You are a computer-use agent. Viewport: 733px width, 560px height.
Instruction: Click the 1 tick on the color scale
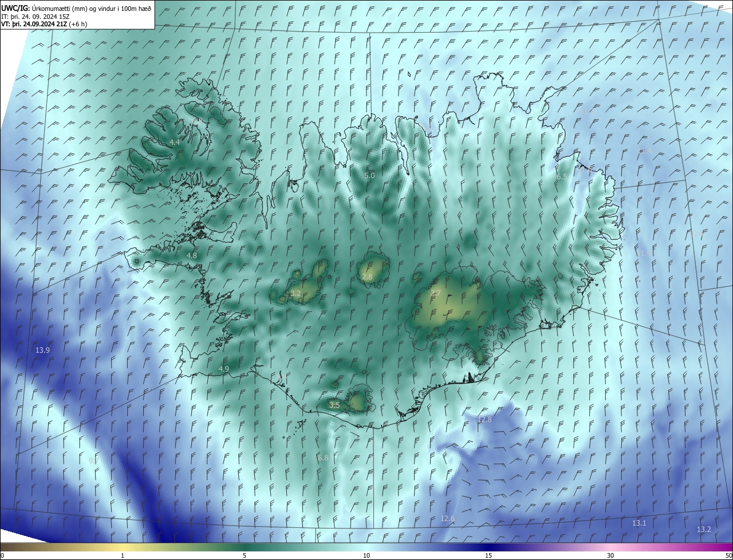pyautogui.click(x=123, y=555)
